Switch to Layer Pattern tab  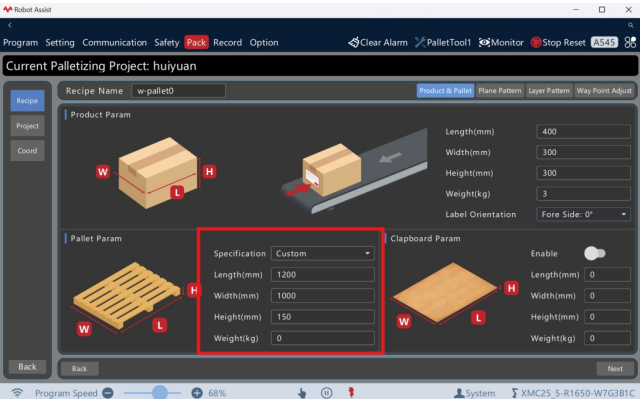[549, 91]
